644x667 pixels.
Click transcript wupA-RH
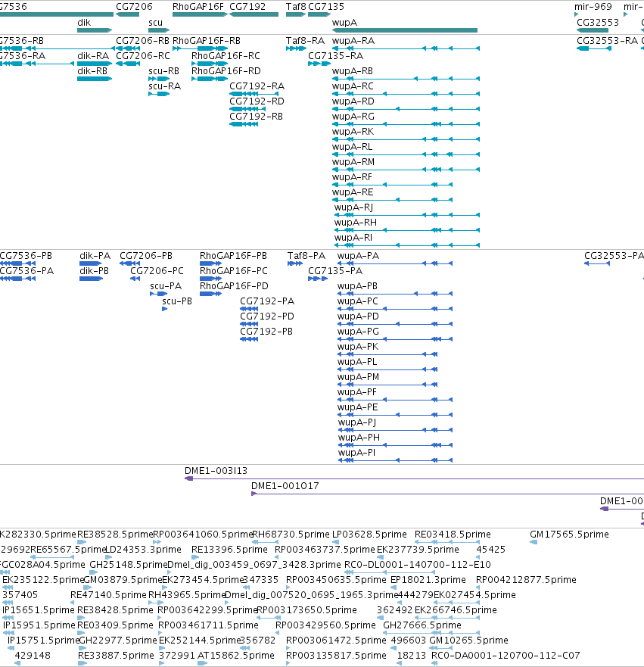tap(407, 230)
